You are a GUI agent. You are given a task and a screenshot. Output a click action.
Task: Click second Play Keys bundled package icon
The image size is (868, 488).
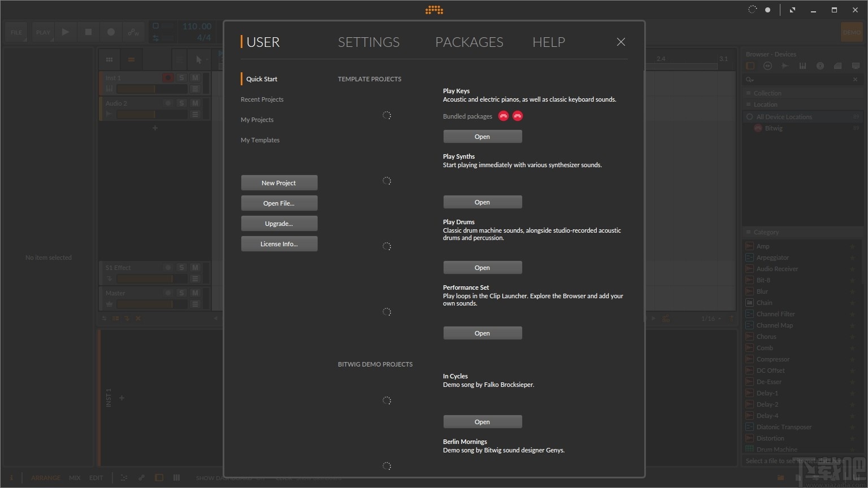point(517,116)
